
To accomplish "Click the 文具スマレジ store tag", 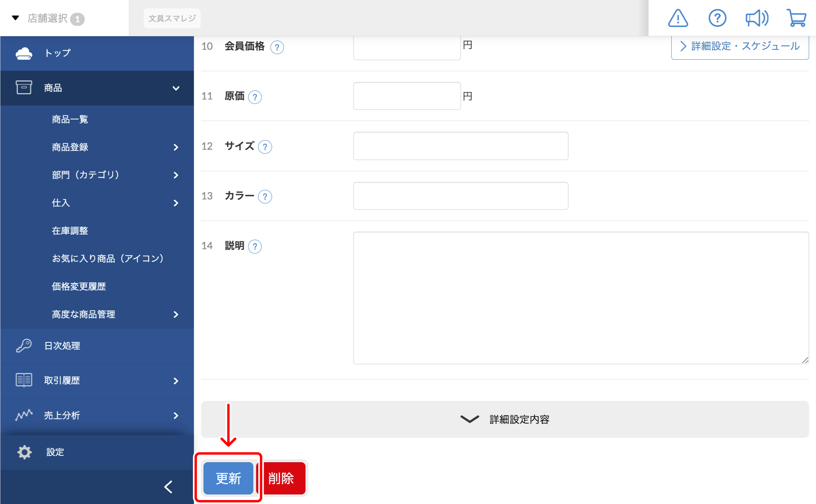I will (x=172, y=18).
